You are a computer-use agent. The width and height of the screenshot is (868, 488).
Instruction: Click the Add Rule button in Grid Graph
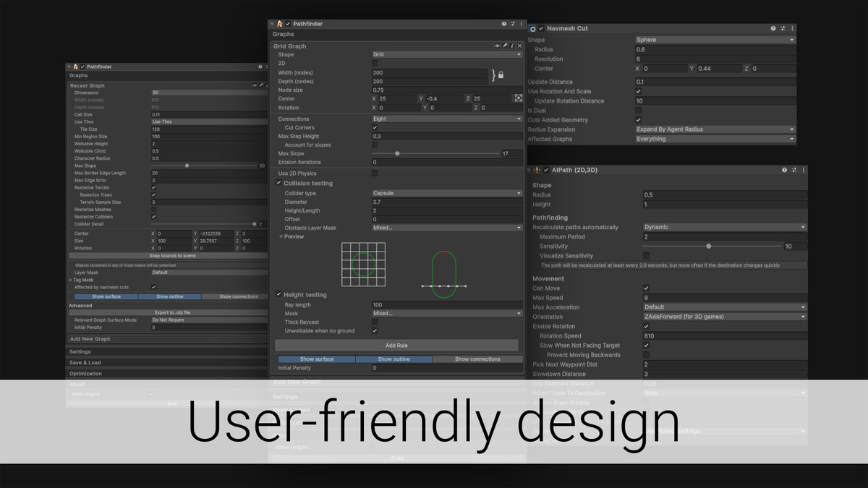coord(396,346)
